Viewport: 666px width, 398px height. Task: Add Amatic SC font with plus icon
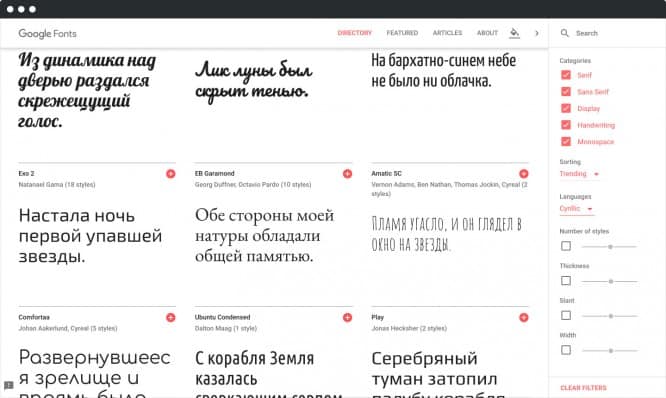tap(524, 174)
